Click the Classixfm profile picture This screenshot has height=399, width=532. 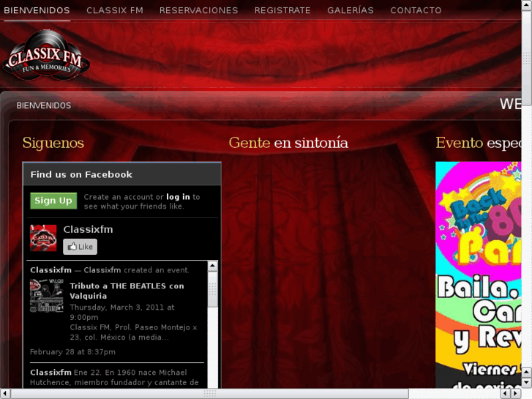(43, 238)
